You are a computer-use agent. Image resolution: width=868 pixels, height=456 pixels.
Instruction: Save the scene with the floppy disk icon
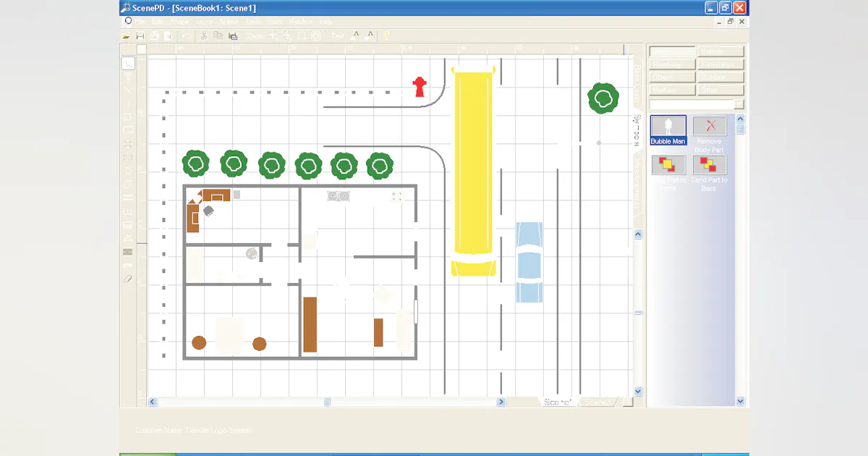140,35
